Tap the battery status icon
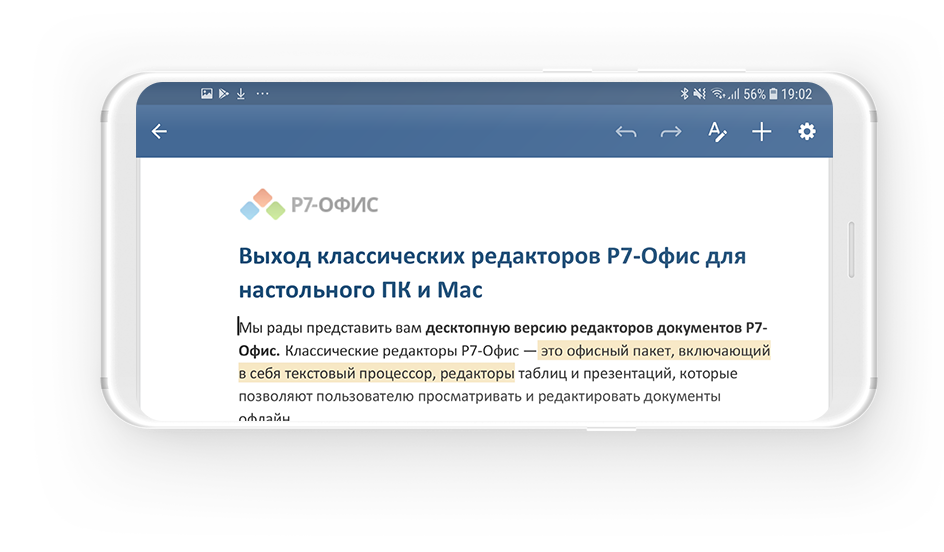 point(773,94)
